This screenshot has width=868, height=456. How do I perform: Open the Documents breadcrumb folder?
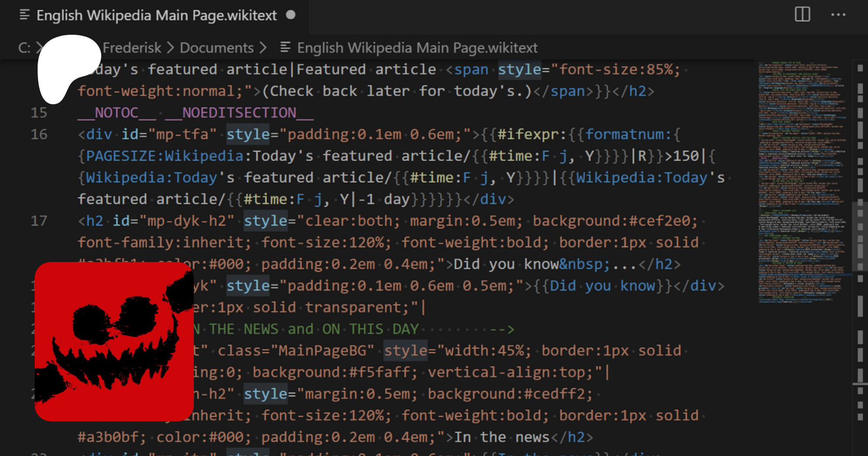point(217,48)
